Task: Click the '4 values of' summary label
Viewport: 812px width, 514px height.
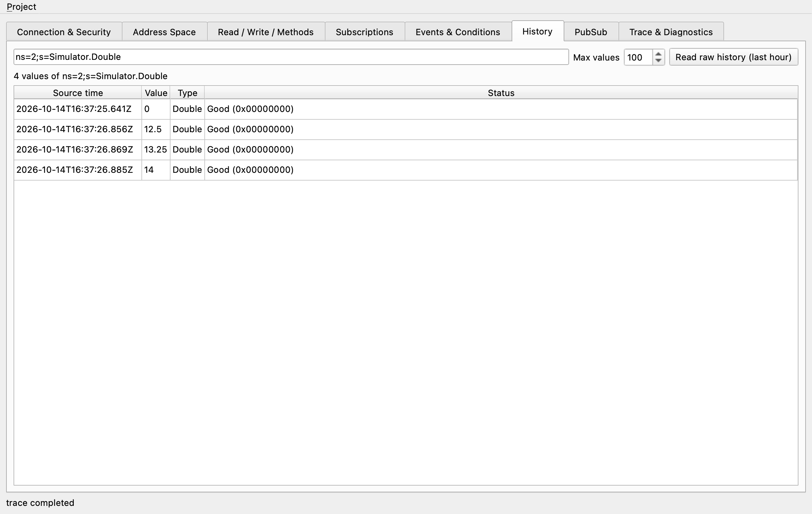Action: (x=91, y=76)
